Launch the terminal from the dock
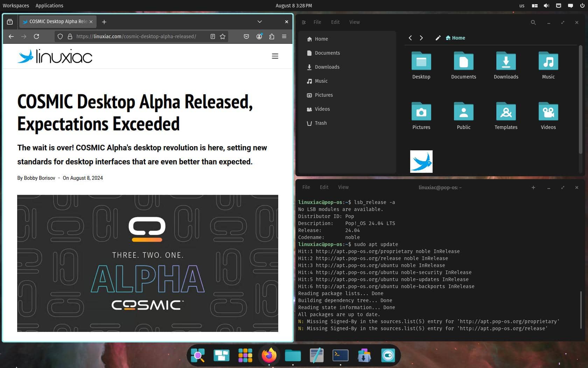 point(341,355)
